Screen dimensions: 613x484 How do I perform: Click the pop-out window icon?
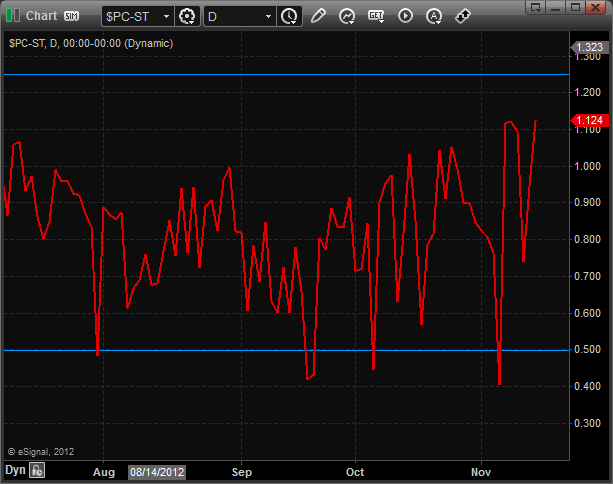tap(536, 7)
